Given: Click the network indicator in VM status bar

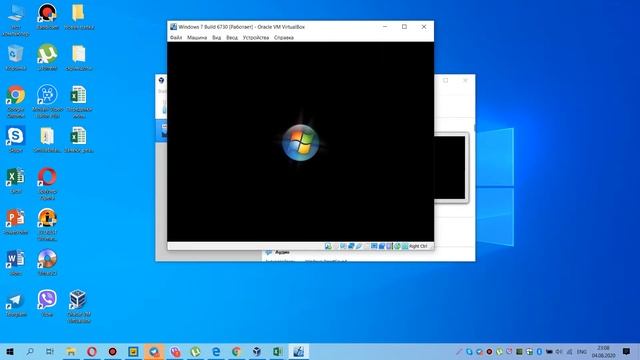Looking at the screenshot, I should click(351, 246).
